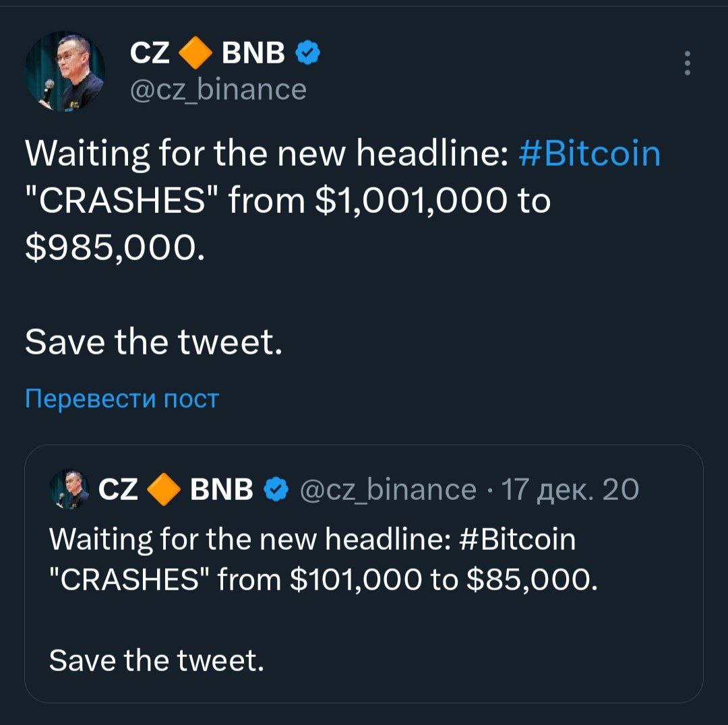Viewport: 728px width, 725px height.
Task: Click the 17 дек. 20 date on the quoted tweet
Action: [x=570, y=490]
